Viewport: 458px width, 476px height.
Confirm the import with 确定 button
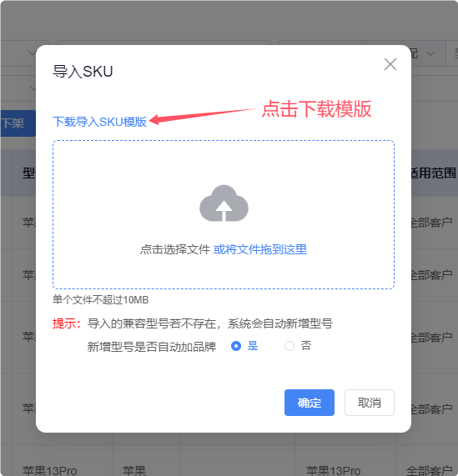coord(310,403)
